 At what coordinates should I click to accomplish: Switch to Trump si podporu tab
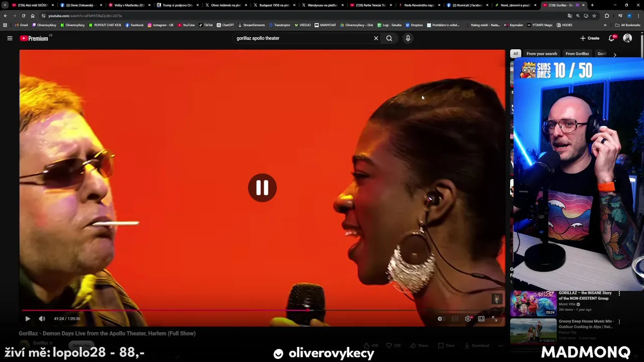[177, 5]
